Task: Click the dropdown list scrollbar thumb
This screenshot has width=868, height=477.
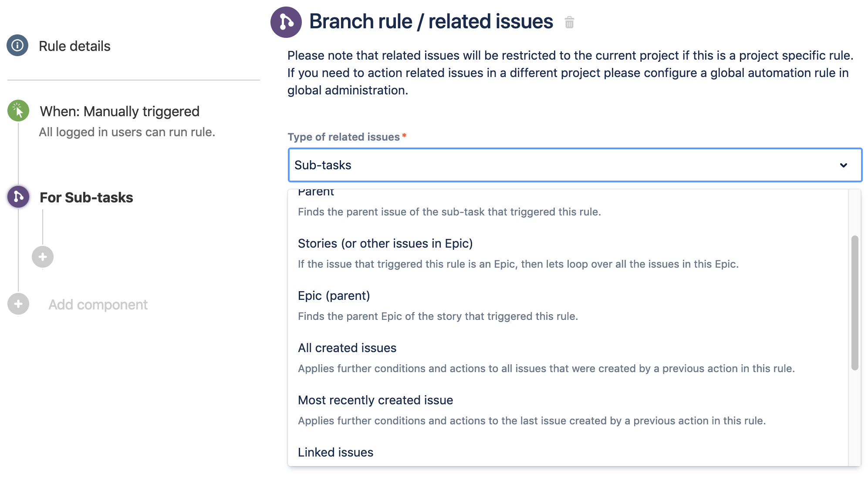Action: point(854,303)
